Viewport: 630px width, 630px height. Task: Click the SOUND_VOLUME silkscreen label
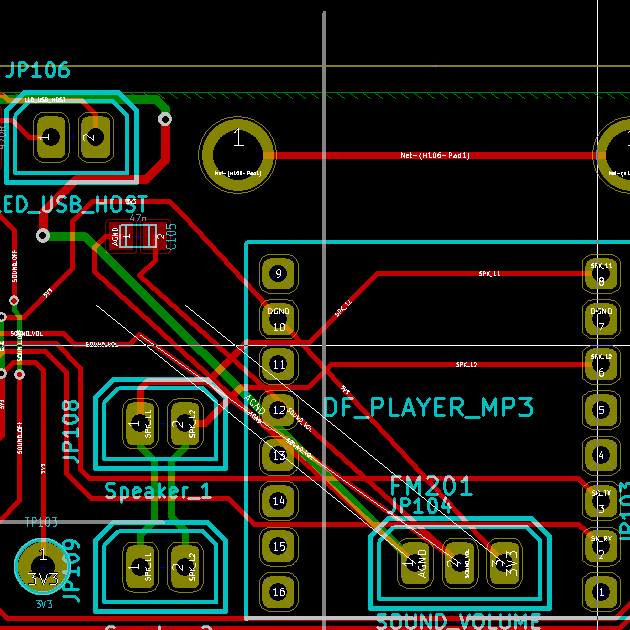(x=458, y=621)
